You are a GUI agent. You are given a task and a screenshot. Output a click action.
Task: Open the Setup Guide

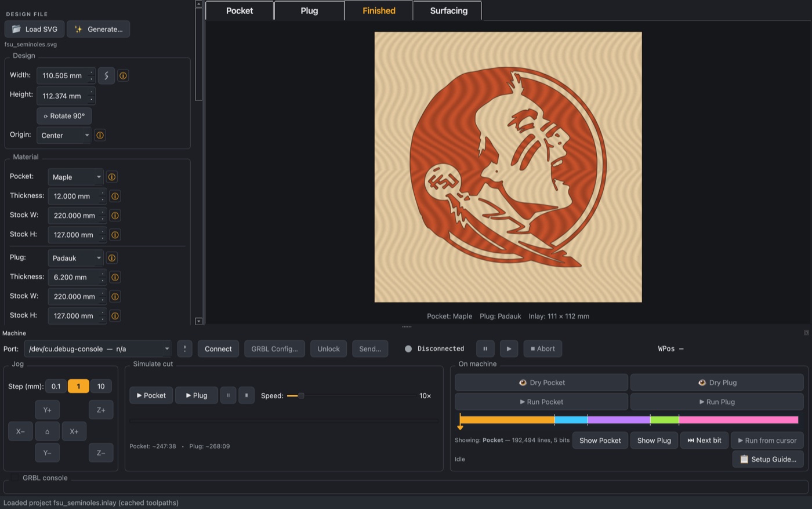768,459
